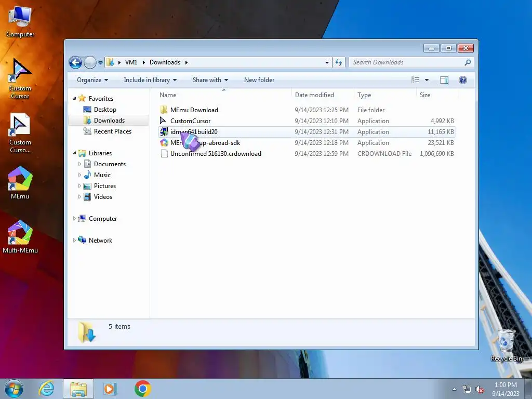This screenshot has width=532, height=399.
Task: Expand the Music library node
Action: [x=79, y=175]
